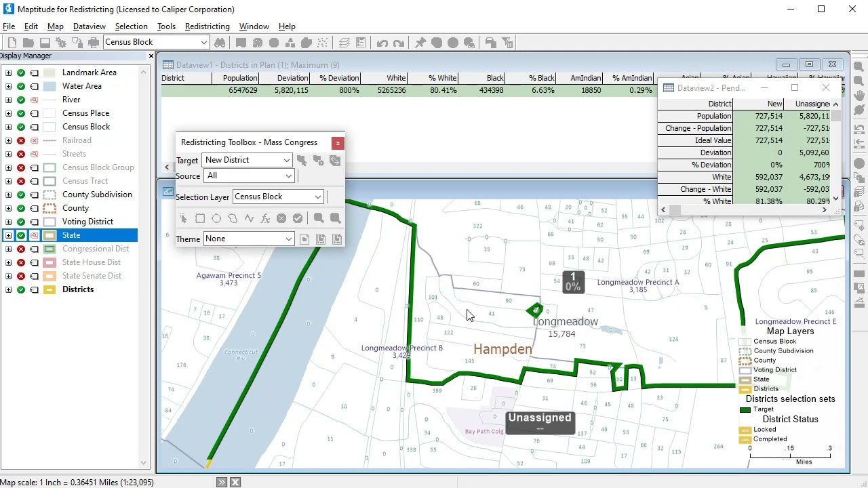
Task: Expand the Census Place layer entry
Action: coord(8,113)
